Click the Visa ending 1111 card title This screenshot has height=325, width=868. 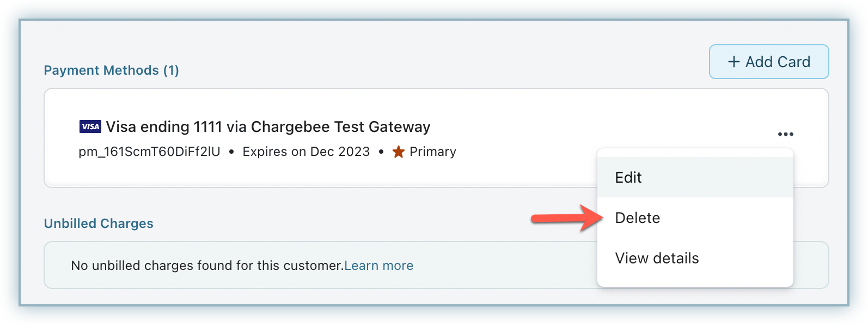[x=268, y=127]
